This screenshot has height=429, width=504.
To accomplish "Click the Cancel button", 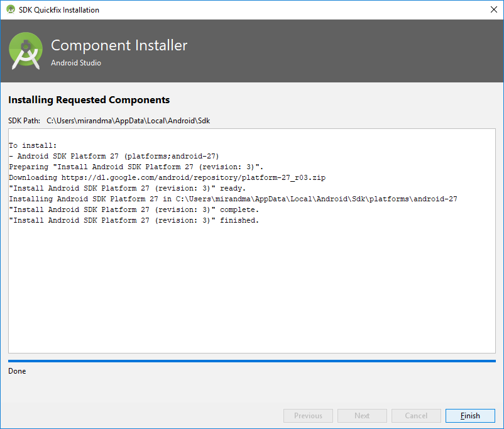I will click(x=416, y=416).
